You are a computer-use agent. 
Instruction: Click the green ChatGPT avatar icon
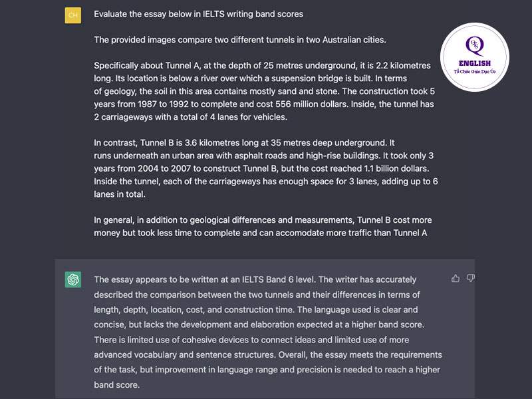pyautogui.click(x=73, y=279)
